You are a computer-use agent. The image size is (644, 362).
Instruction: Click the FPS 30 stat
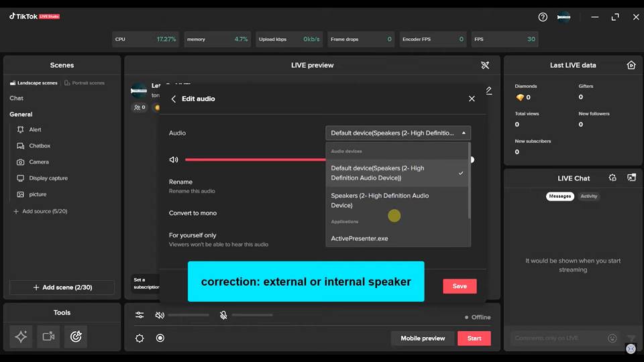pos(504,40)
